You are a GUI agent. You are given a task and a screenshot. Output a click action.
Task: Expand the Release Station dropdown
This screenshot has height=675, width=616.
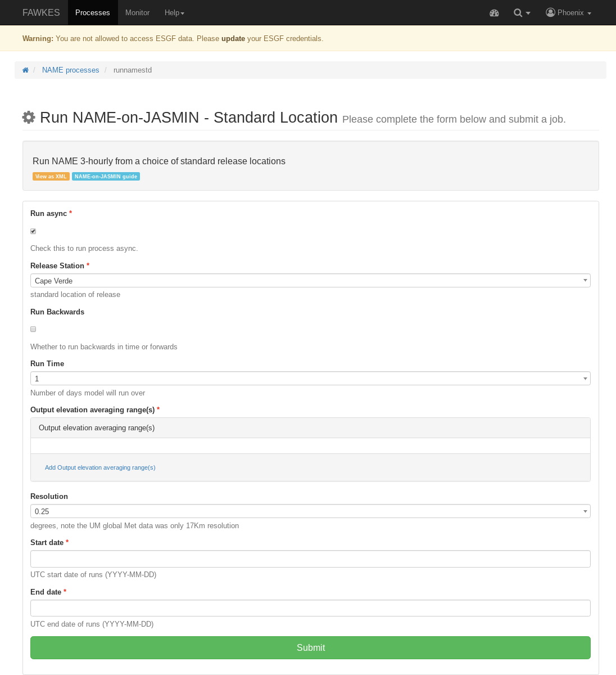coord(310,280)
